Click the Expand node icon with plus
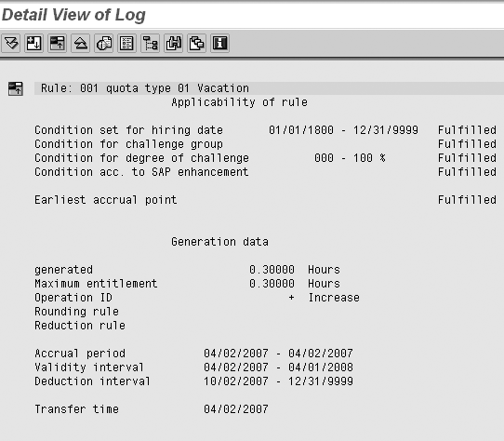The image size is (504, 441). [x=34, y=43]
